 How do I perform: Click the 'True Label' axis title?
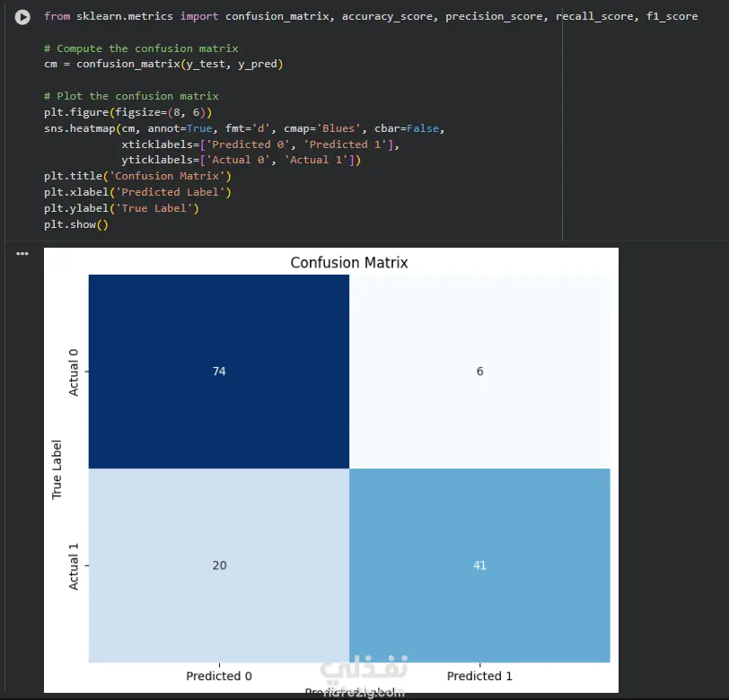[57, 469]
